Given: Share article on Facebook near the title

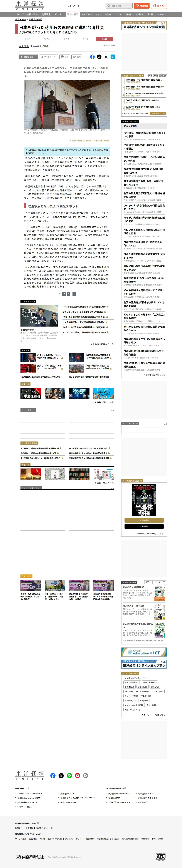Looking at the screenshot, I should pos(92,57).
